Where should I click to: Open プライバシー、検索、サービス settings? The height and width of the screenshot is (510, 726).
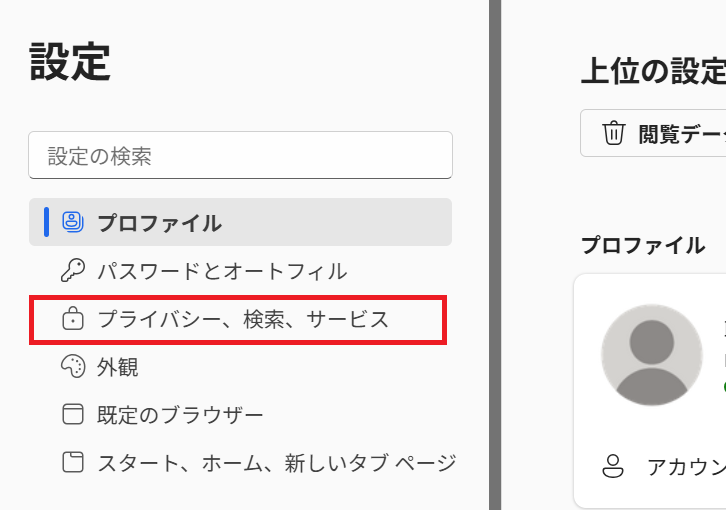243,320
